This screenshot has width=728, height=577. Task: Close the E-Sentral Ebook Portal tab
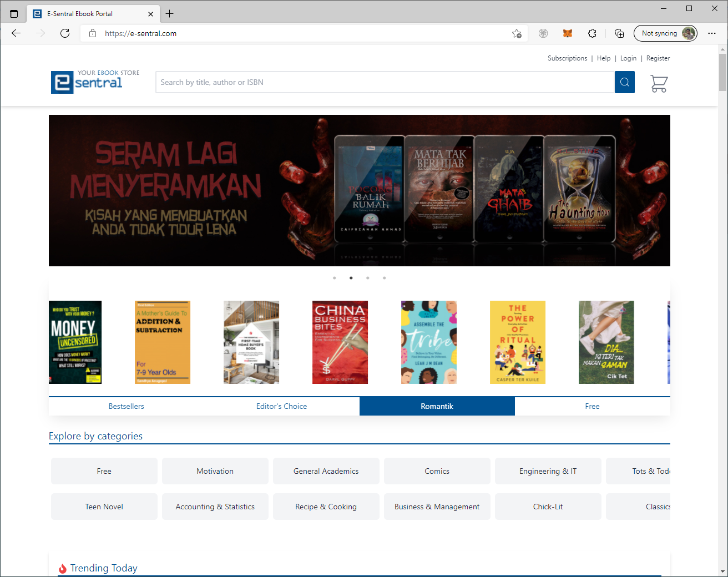click(150, 14)
